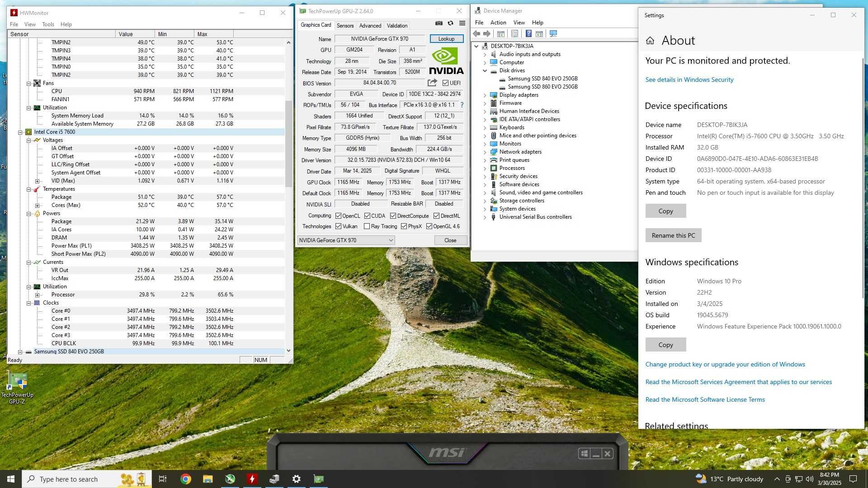Toggle the DirectML checkbox
The image size is (868, 488).
click(436, 216)
